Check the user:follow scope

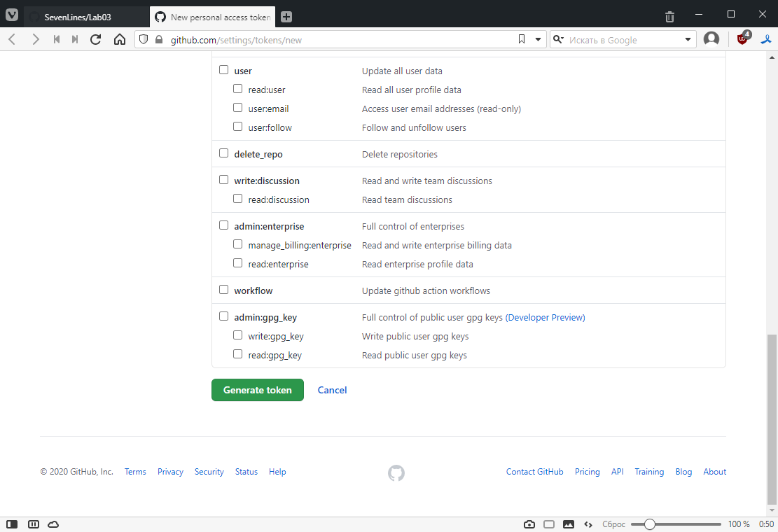click(237, 127)
